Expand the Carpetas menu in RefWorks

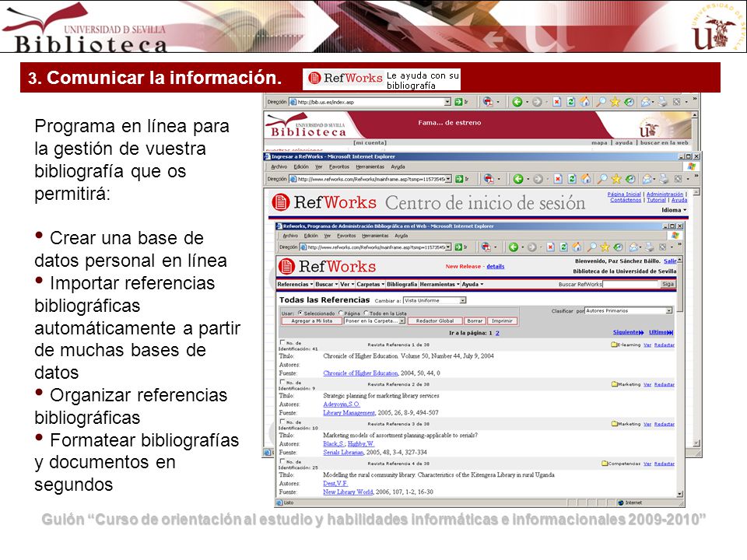point(370,285)
